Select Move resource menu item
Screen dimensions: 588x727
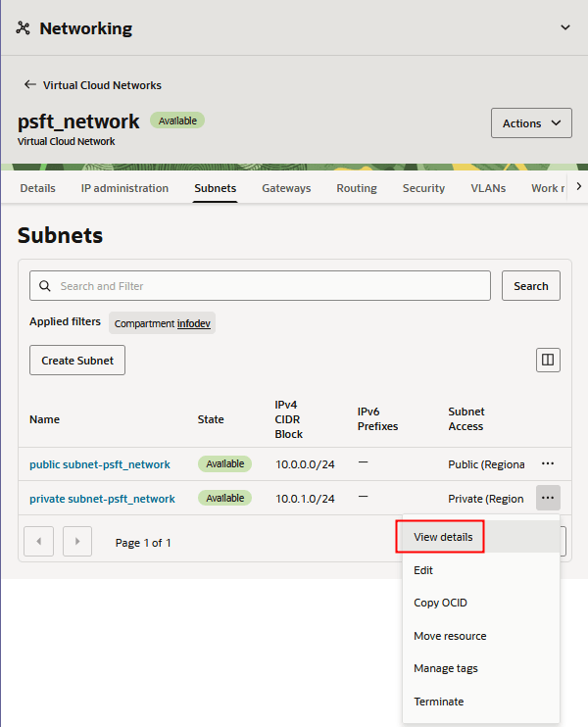[x=481, y=636]
